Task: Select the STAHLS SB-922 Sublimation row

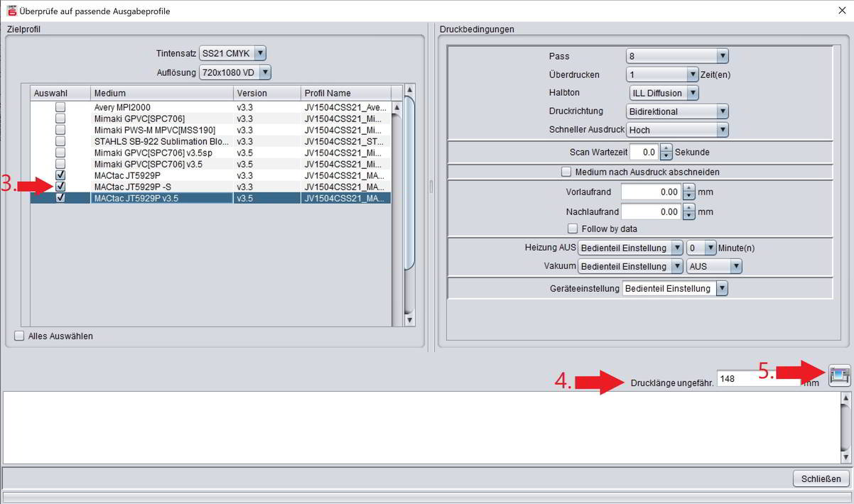Action: [x=161, y=141]
